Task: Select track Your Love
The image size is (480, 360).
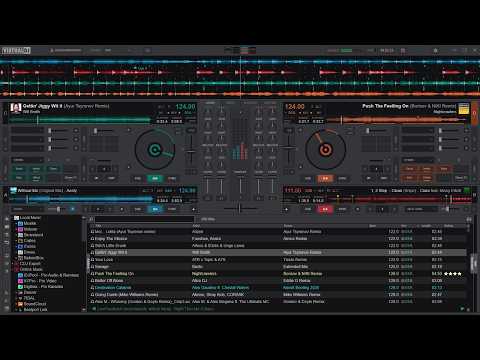Action: (278, 259)
